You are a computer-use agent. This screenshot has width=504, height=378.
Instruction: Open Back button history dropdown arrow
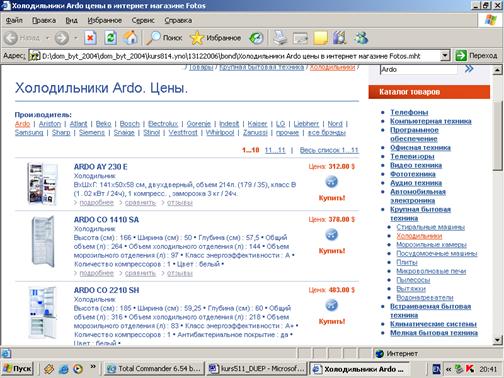(48, 38)
